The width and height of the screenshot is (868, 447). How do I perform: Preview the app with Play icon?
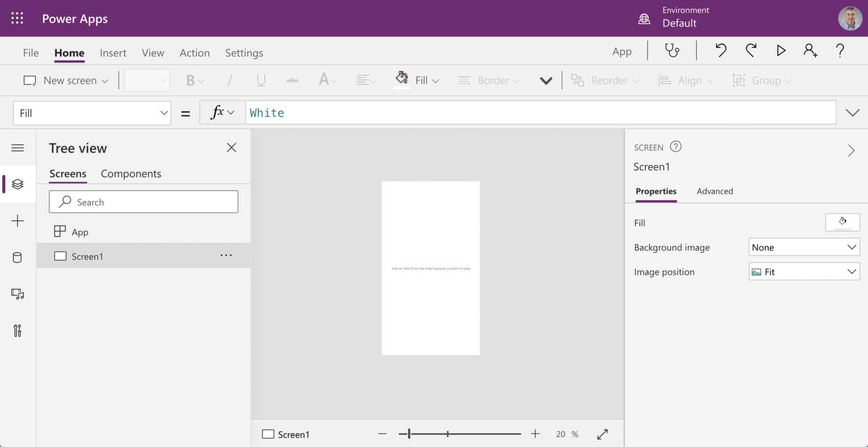coord(781,51)
